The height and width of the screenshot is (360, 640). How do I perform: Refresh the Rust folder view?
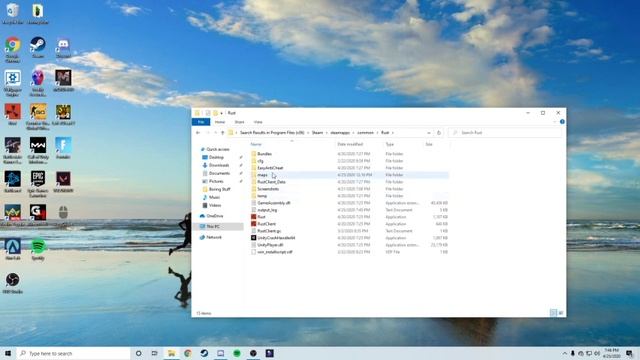coord(439,133)
